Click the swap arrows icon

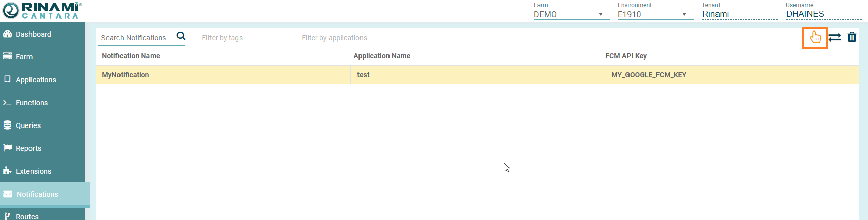[x=834, y=38]
